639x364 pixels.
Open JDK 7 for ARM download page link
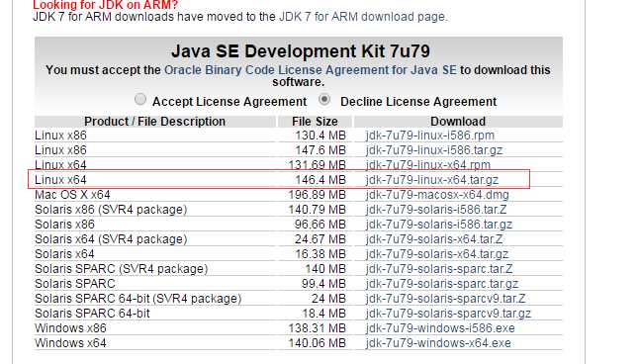pyautogui.click(x=362, y=17)
